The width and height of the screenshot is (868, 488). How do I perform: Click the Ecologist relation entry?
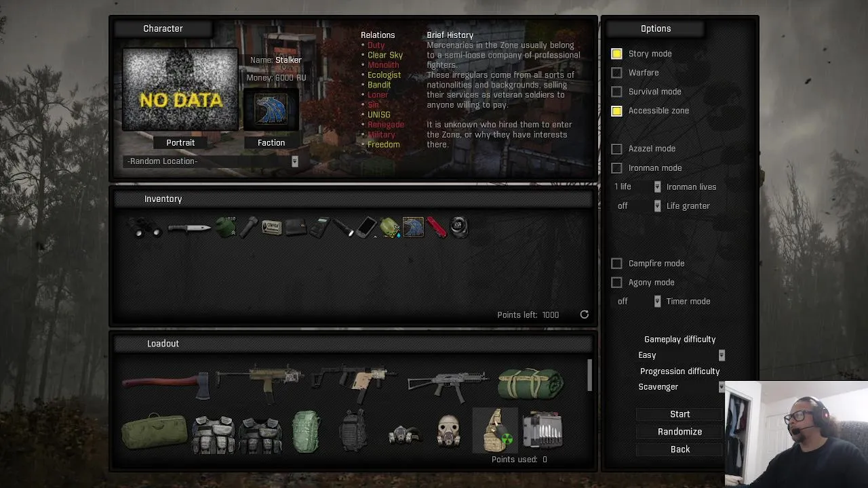(384, 75)
